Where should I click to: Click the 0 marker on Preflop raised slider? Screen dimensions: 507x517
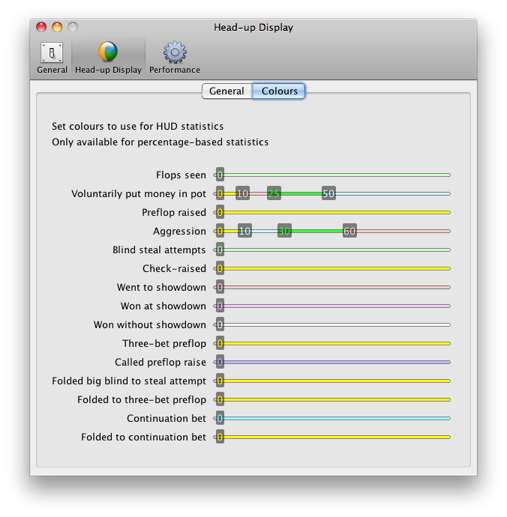pyautogui.click(x=220, y=212)
